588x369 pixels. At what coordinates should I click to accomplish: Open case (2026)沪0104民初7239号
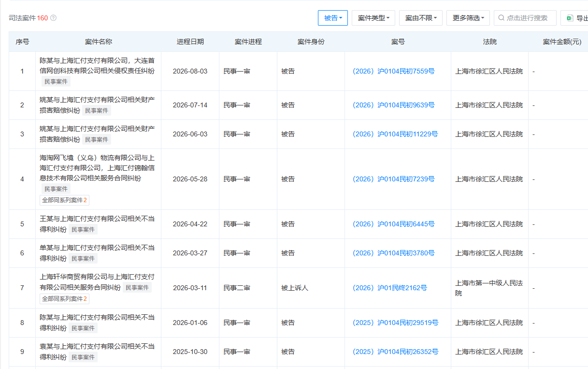(x=393, y=179)
